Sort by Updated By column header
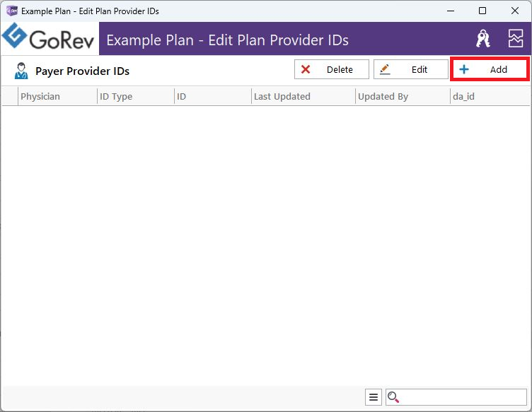This screenshot has width=532, height=412. tap(403, 97)
